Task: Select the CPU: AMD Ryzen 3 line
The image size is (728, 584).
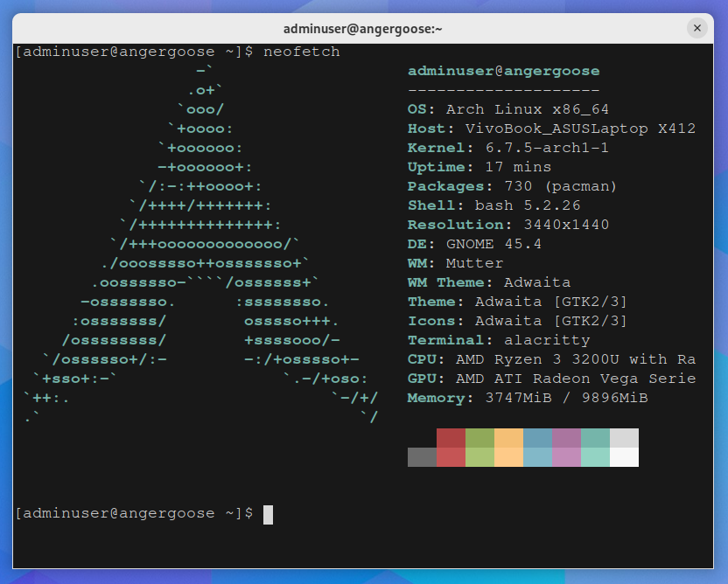Action: [x=551, y=359]
